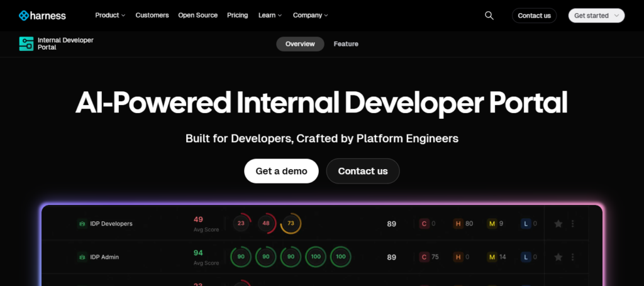Open the kebab menu for IDP Developers row
644x286 pixels.
tap(572, 223)
